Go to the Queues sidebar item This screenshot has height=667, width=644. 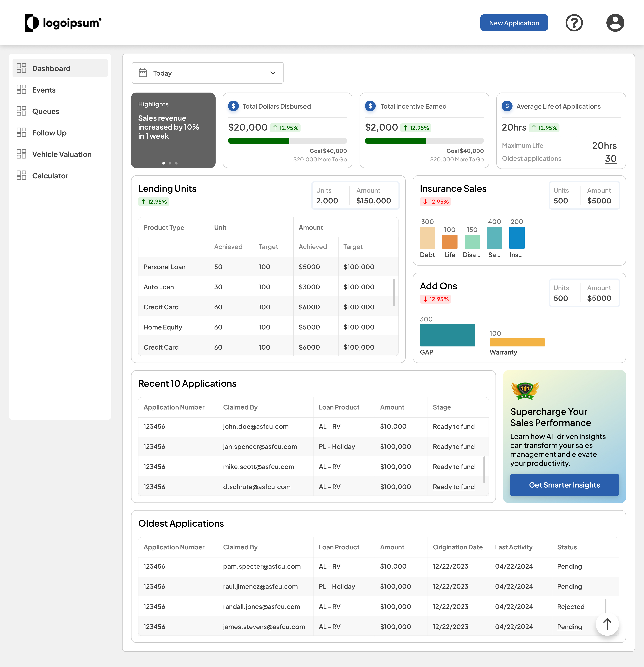(x=46, y=111)
